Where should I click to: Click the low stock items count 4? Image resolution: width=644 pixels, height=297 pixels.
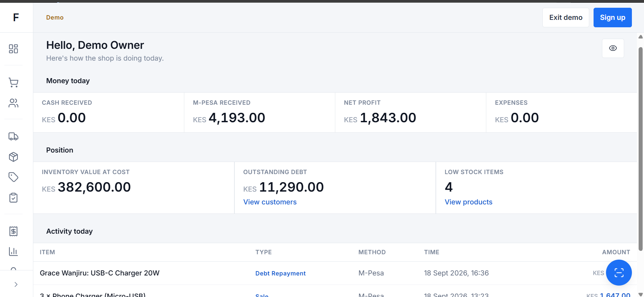point(449,187)
